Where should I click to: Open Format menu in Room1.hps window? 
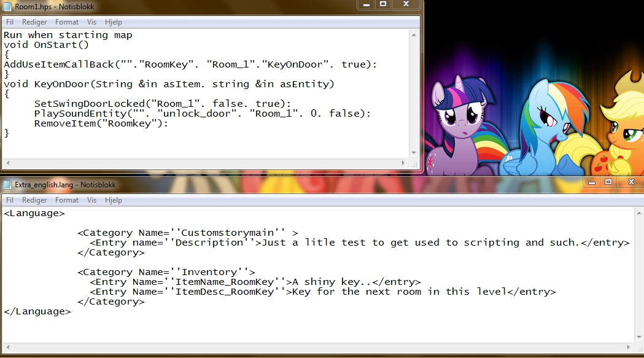click(67, 22)
